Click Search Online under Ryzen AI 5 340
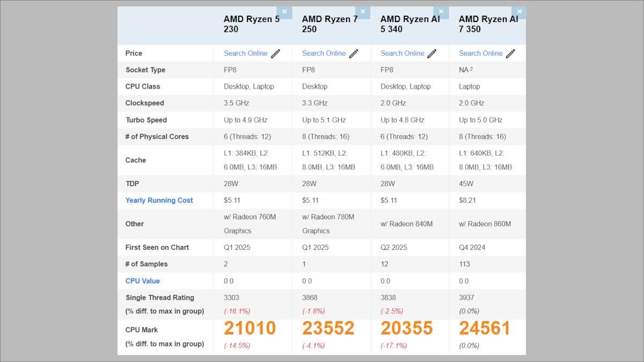The width and height of the screenshot is (644, 362). click(x=402, y=53)
